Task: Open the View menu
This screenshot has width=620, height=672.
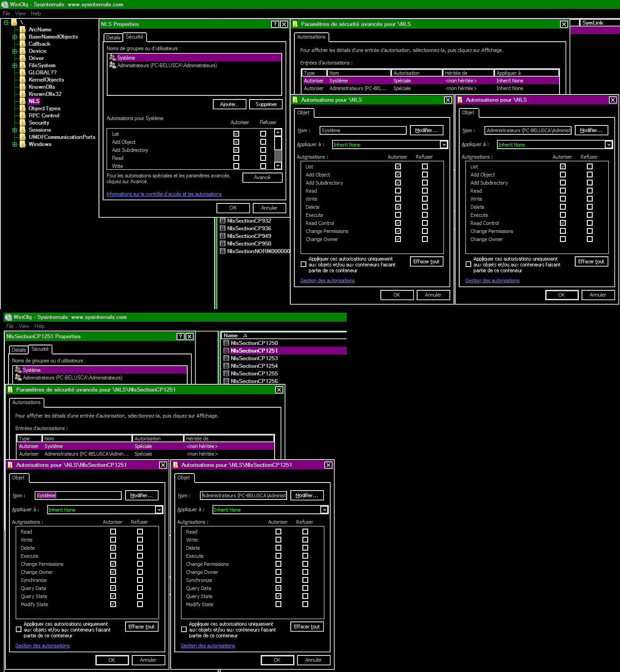Action: [x=20, y=13]
